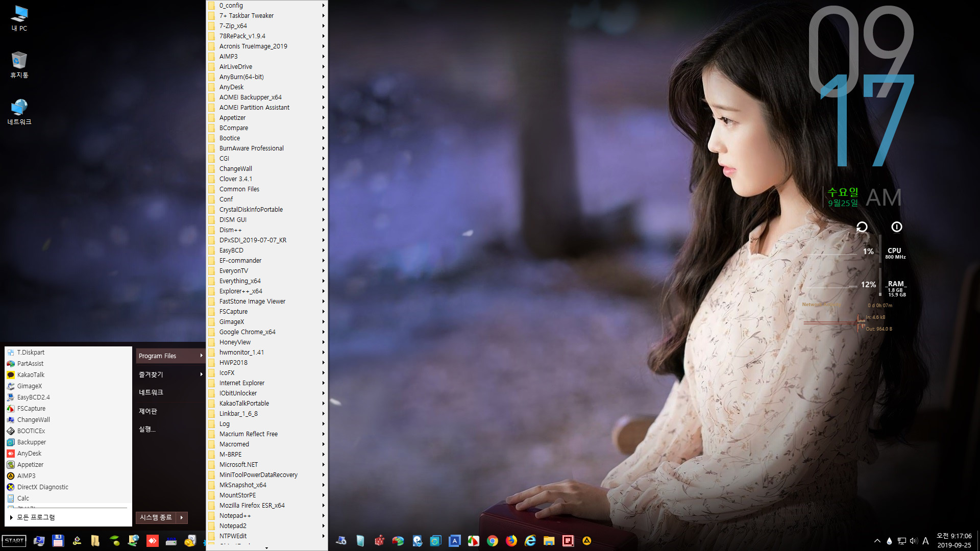Open the 내 PC desktop icon
The height and width of the screenshot is (551, 980).
[x=19, y=18]
